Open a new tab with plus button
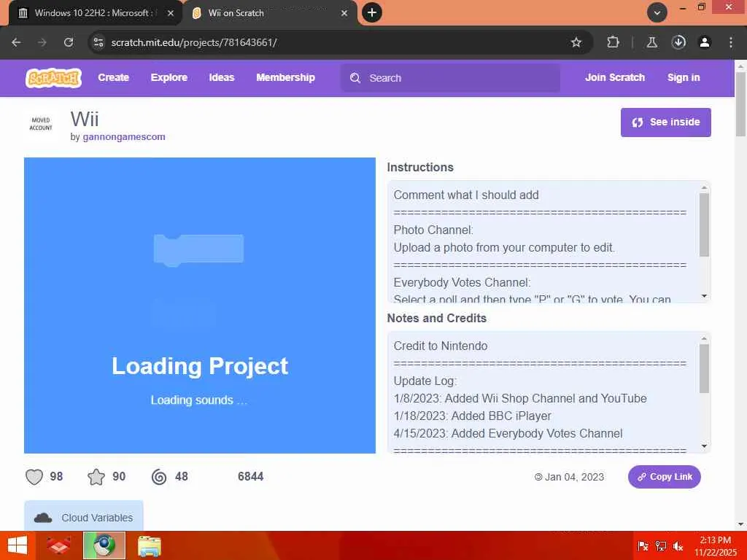Viewport: 747px width, 560px height. 372,13
